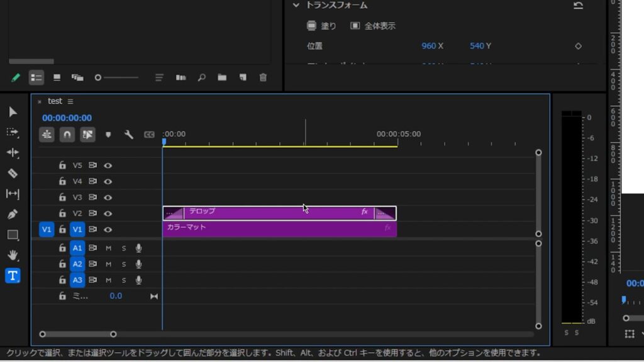This screenshot has width=644, height=362.
Task: Toggle sync lock on track V4
Action: [93, 181]
